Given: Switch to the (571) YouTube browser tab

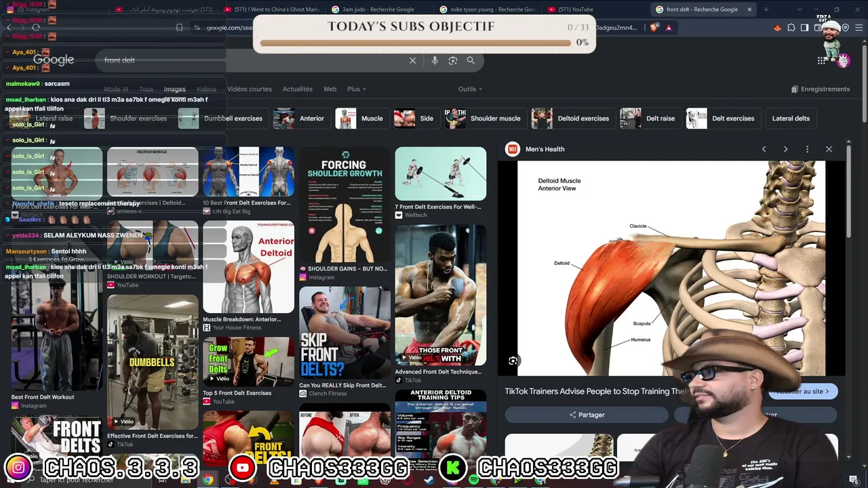Looking at the screenshot, I should 574,9.
